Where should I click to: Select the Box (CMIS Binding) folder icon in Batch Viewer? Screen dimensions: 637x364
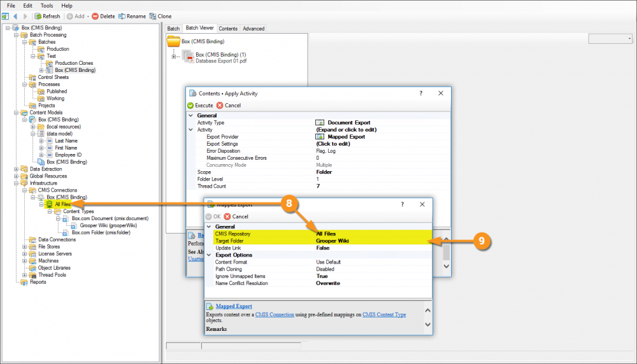[173, 41]
